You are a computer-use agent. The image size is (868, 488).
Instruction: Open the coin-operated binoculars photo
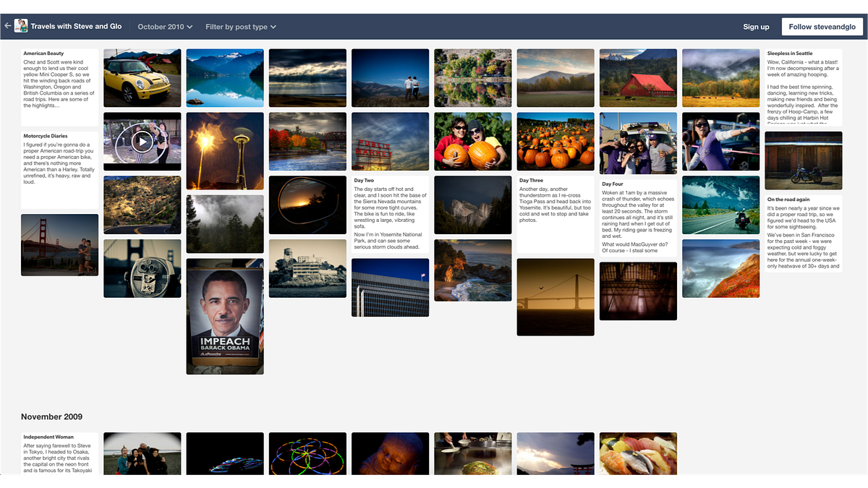point(142,268)
